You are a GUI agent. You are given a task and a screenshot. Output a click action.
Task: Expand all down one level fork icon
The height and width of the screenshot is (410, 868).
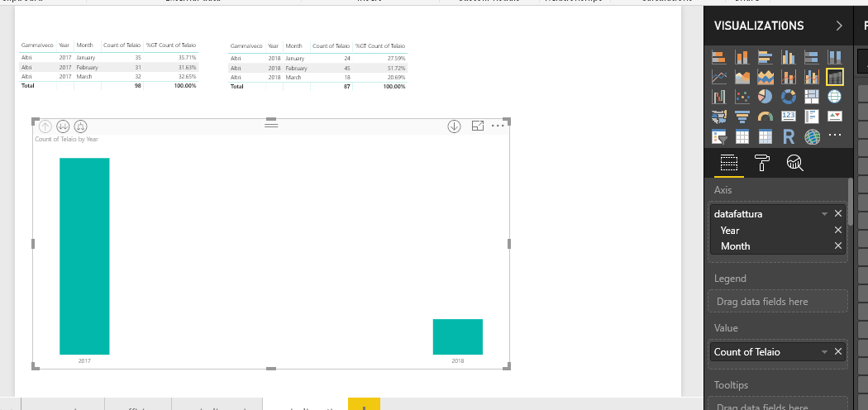click(80, 126)
